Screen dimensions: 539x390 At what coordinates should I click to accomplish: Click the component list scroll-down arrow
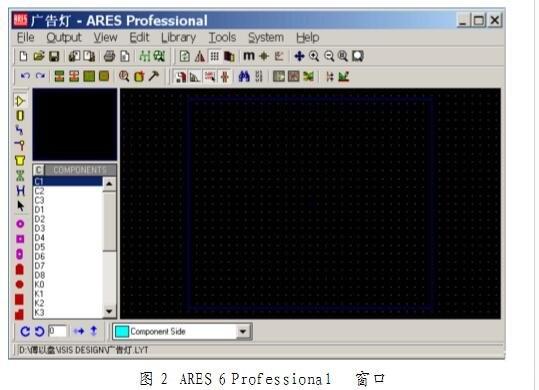point(109,311)
